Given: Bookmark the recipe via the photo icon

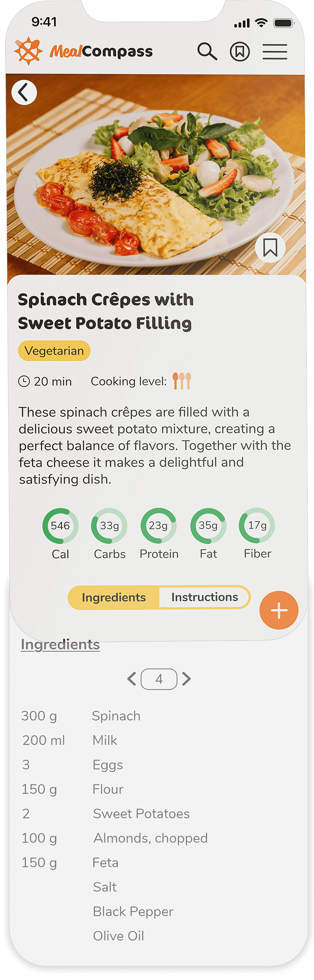Looking at the screenshot, I should (x=270, y=248).
